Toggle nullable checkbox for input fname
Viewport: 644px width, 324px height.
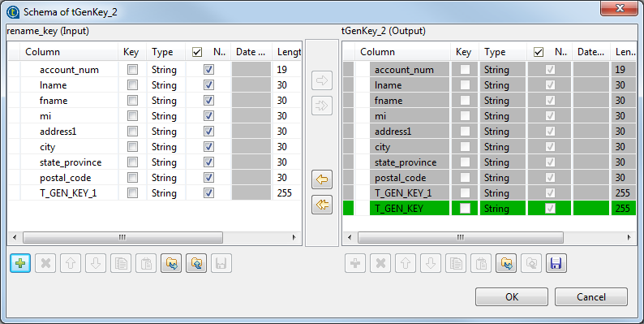208,101
